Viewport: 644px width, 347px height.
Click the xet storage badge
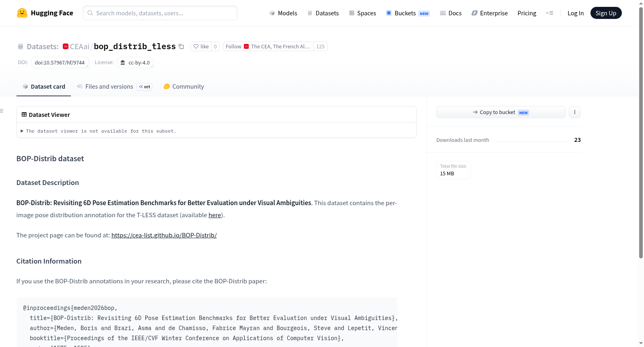tap(144, 87)
